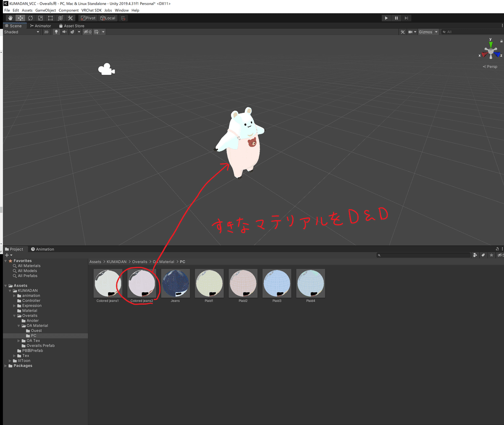Click the Scene search field
Screen dimensions: 504x425
[x=472, y=32]
